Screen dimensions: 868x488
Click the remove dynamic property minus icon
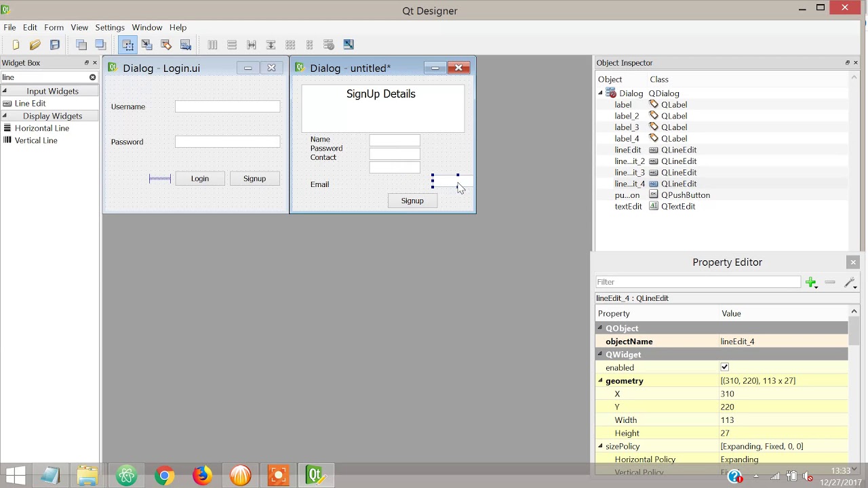pyautogui.click(x=830, y=282)
